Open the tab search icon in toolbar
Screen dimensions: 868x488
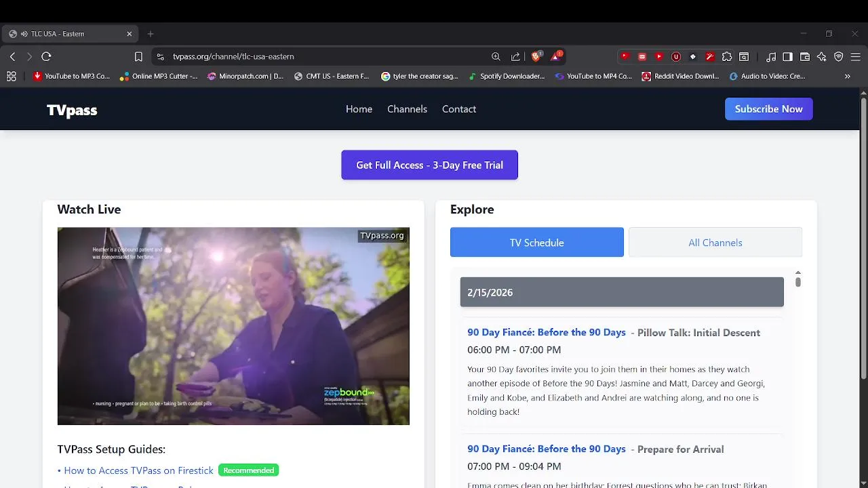(x=744, y=57)
